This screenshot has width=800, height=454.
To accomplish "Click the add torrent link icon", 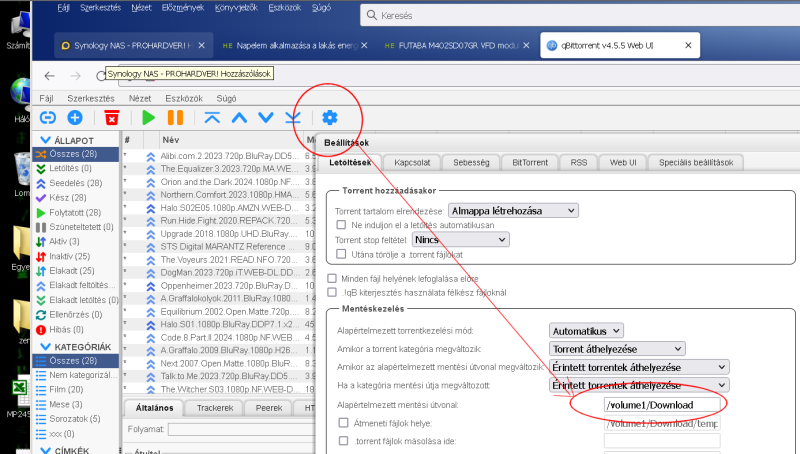I will [x=47, y=118].
